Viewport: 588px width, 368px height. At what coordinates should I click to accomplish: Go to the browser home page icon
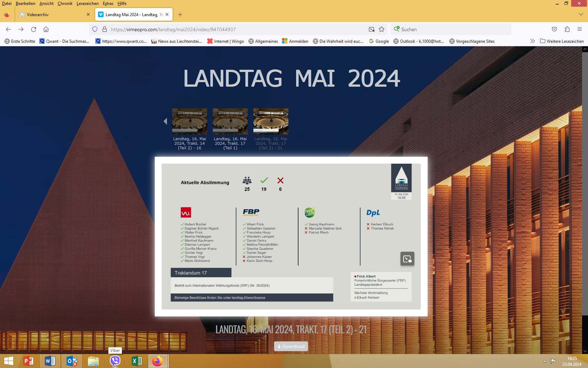46,29
